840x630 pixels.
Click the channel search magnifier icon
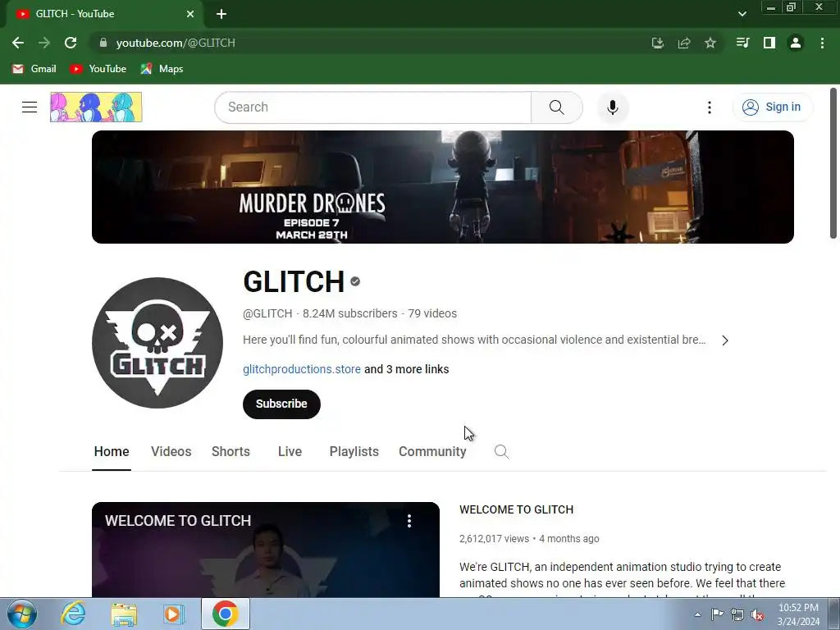(x=501, y=452)
